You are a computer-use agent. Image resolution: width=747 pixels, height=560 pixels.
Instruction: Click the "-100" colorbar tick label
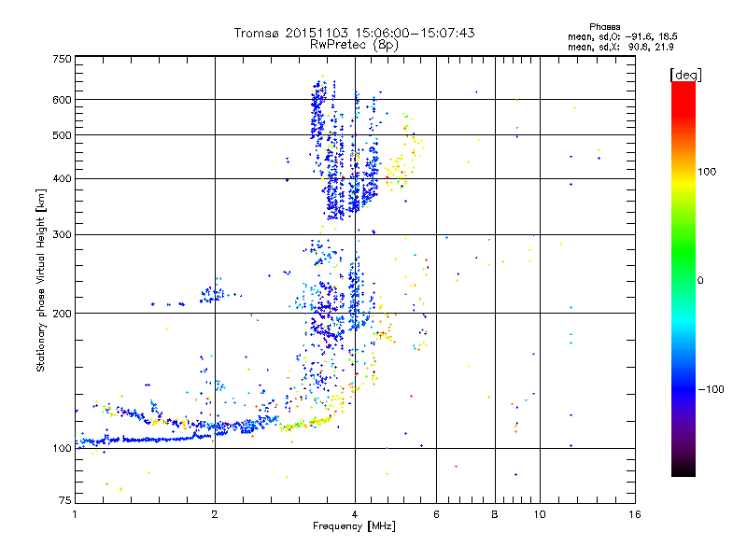click(711, 389)
